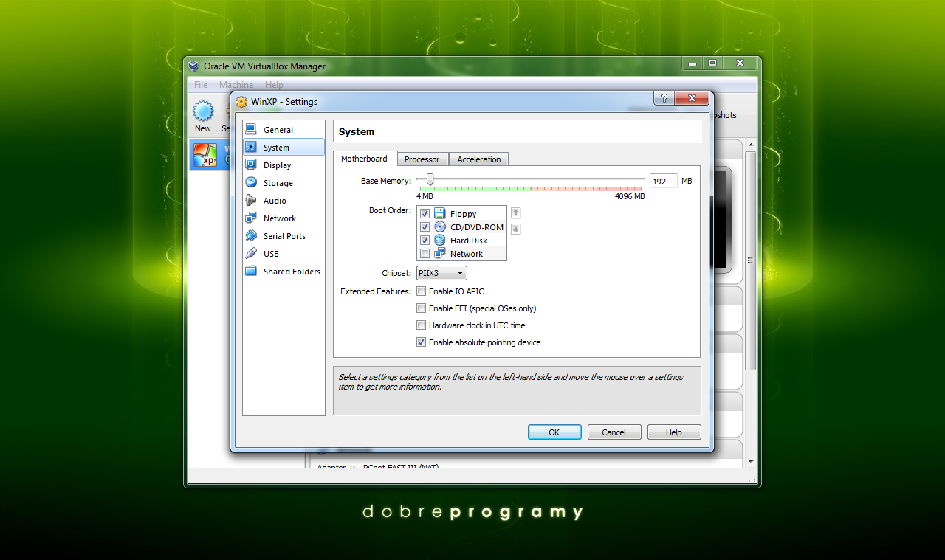This screenshot has width=945, height=560.
Task: Click the OK button
Action: click(554, 432)
